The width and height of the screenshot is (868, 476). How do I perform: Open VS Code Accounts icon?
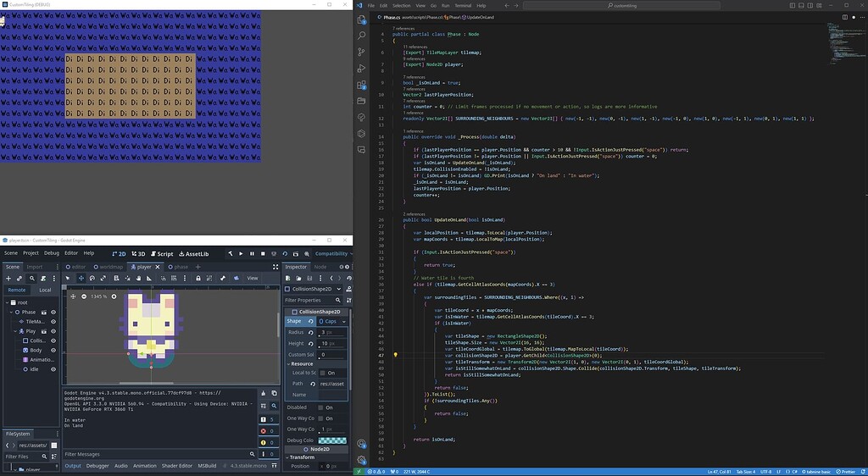point(361,443)
